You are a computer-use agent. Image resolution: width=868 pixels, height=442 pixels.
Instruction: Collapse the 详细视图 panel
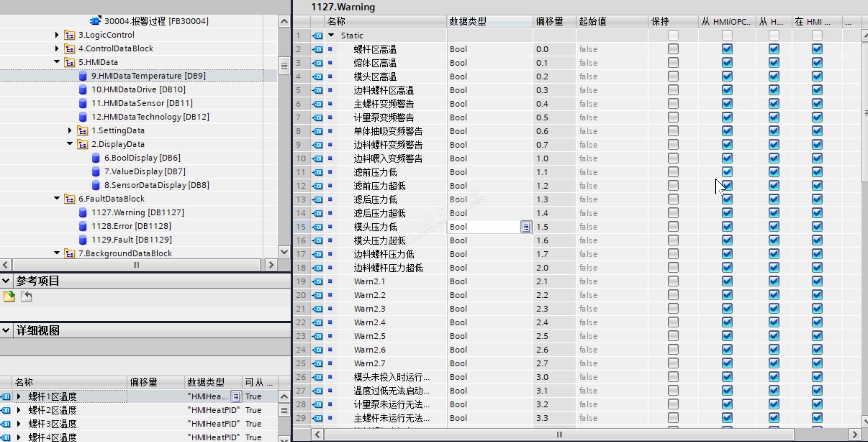(6, 330)
